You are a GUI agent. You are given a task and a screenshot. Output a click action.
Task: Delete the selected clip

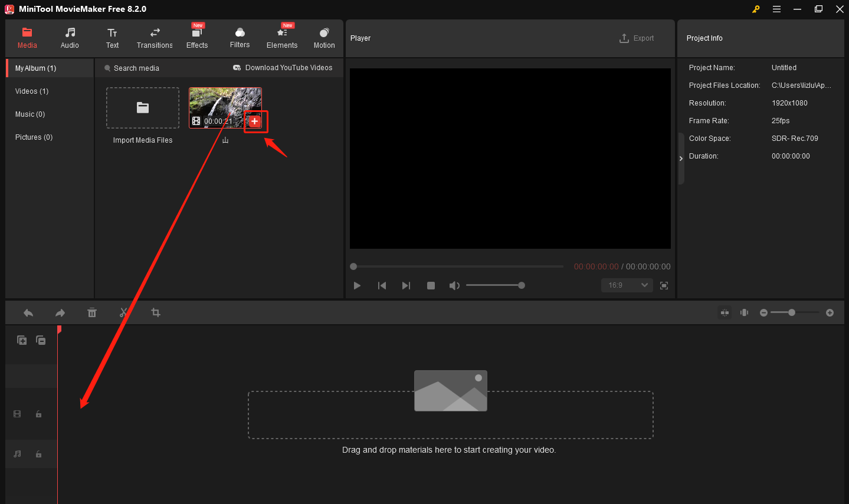[92, 313]
